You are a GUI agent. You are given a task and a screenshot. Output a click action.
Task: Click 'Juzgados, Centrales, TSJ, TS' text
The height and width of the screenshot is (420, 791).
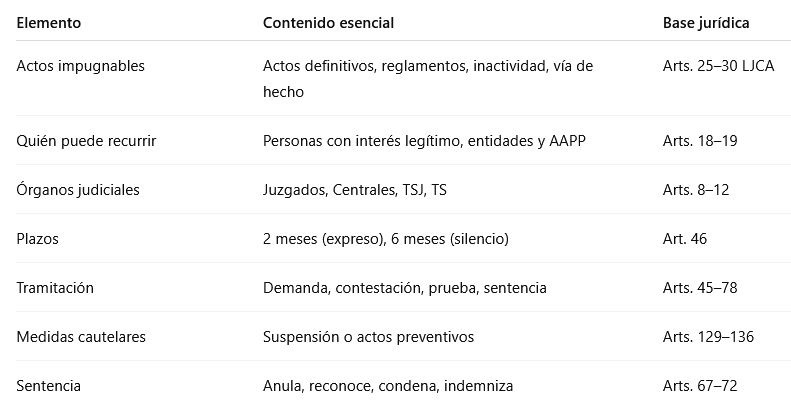[355, 190]
